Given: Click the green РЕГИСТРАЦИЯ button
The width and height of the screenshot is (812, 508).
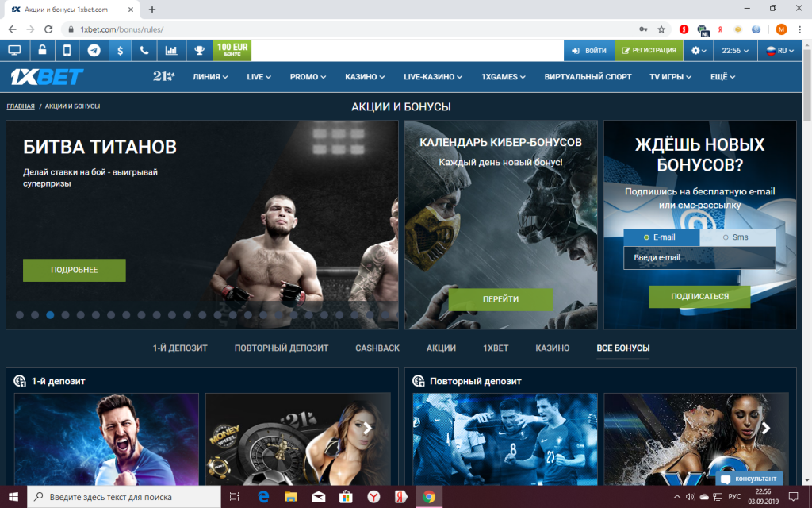Looking at the screenshot, I should (x=649, y=50).
